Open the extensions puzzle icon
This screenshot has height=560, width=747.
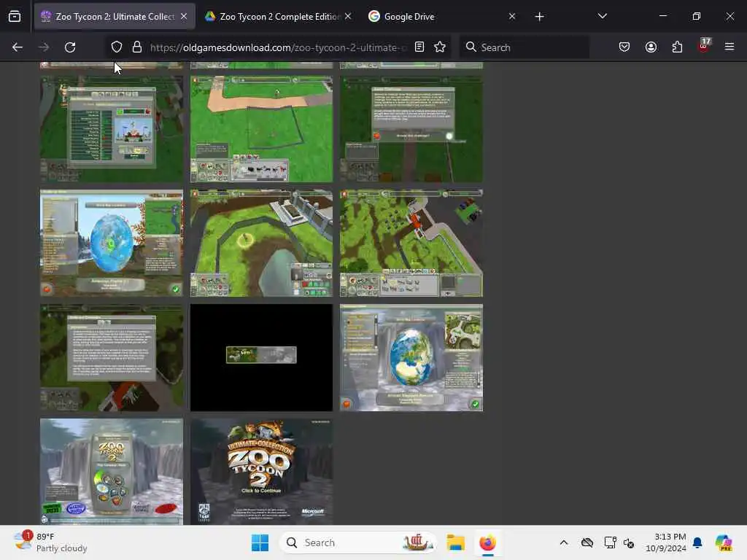point(678,47)
